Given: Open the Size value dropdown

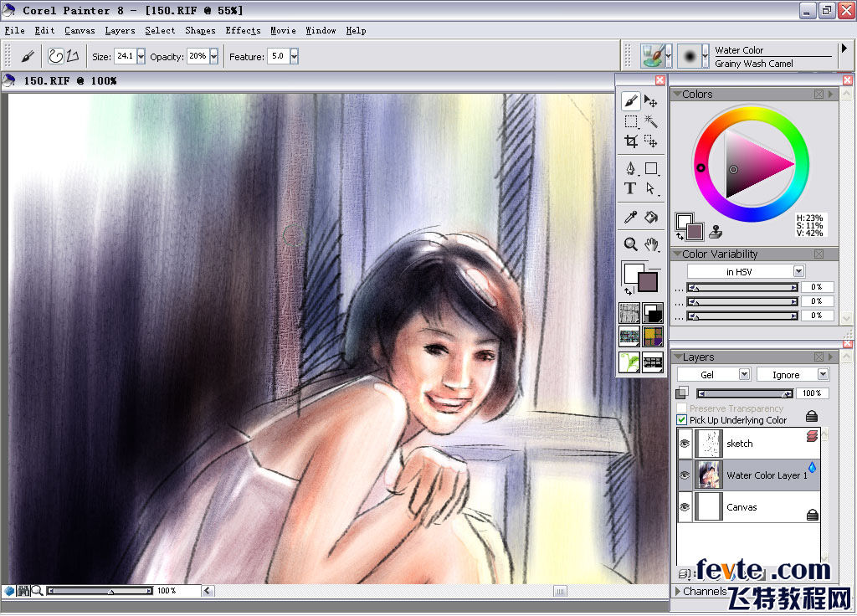Looking at the screenshot, I should click(x=141, y=56).
